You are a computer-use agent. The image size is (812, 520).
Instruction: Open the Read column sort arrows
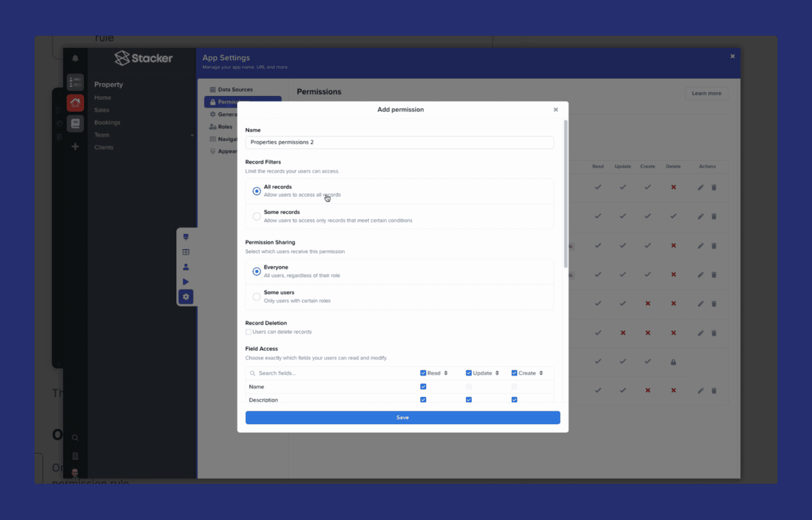coord(446,373)
